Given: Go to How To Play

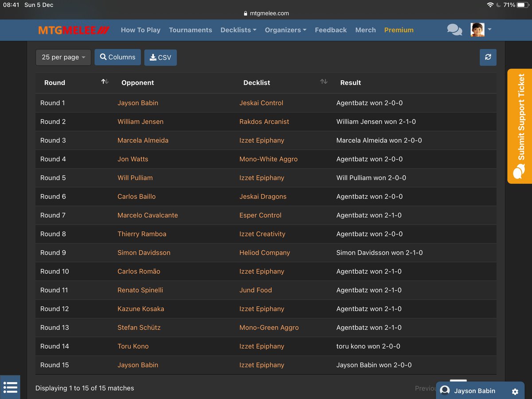Looking at the screenshot, I should pyautogui.click(x=141, y=30).
